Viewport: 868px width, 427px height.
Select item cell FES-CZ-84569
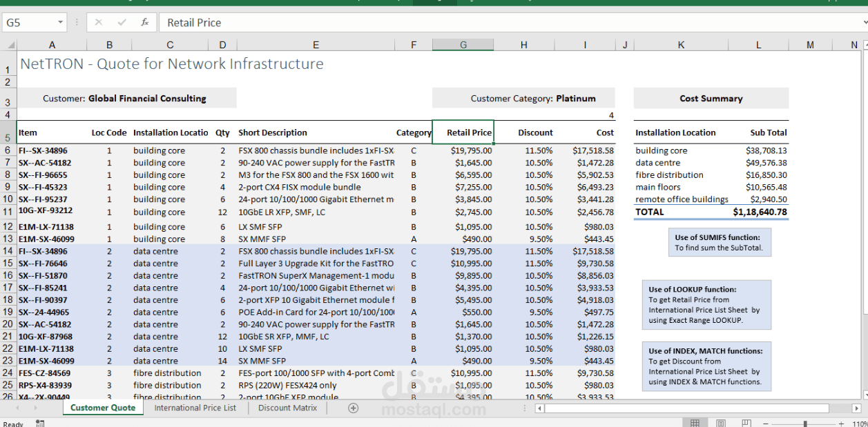52,373
